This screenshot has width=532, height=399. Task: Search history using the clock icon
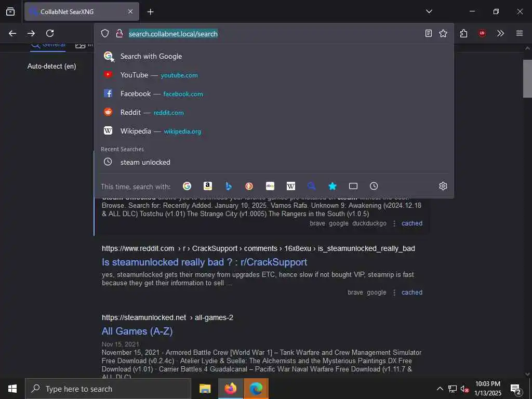pos(374,186)
